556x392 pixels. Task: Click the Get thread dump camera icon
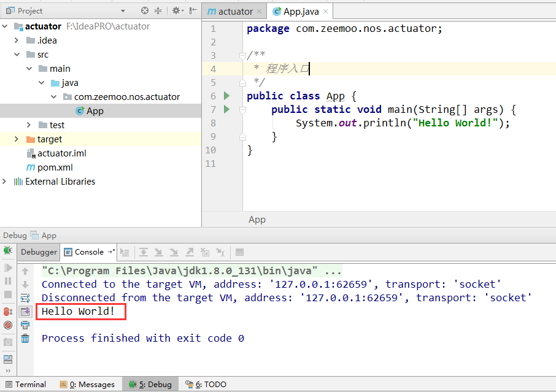[8, 342]
